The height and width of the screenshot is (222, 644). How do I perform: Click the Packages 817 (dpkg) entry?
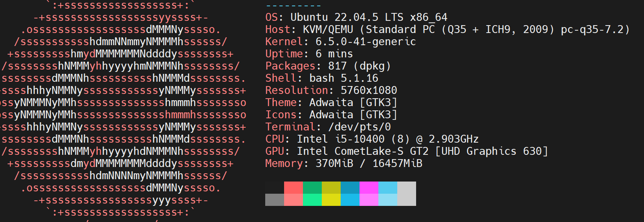328,66
